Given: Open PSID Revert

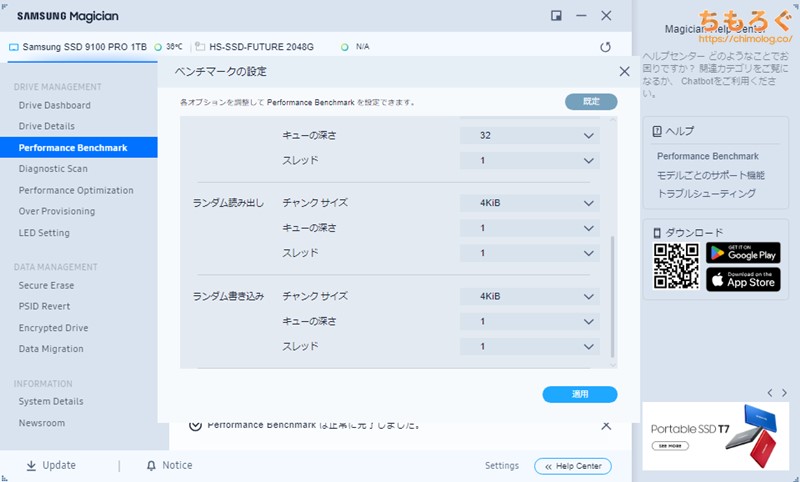Looking at the screenshot, I should coord(44,306).
